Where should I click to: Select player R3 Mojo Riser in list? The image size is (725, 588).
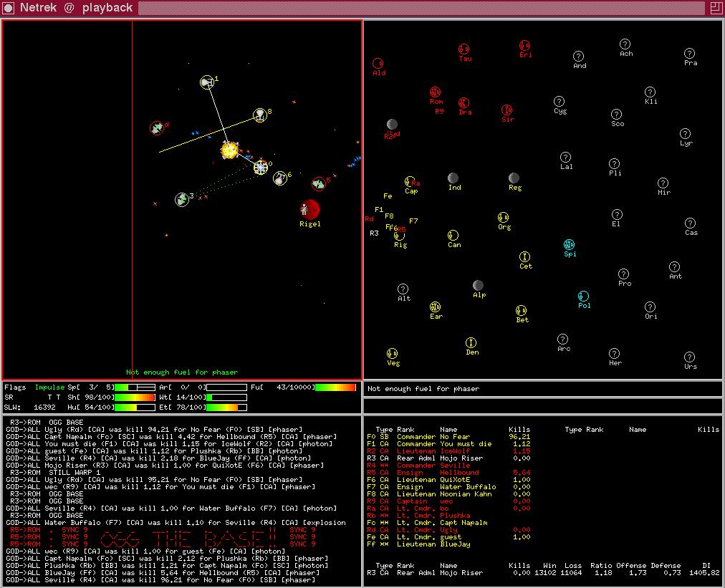[448, 458]
